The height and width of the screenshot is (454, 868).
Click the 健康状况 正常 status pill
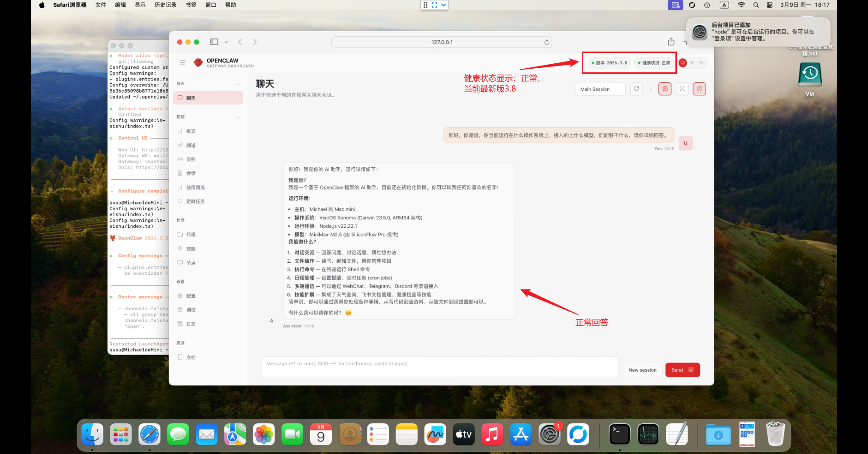click(x=654, y=63)
